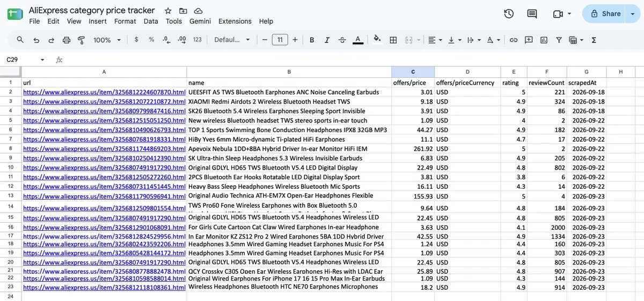Click font size field showing 11
The width and height of the screenshot is (644, 301).
click(x=280, y=40)
